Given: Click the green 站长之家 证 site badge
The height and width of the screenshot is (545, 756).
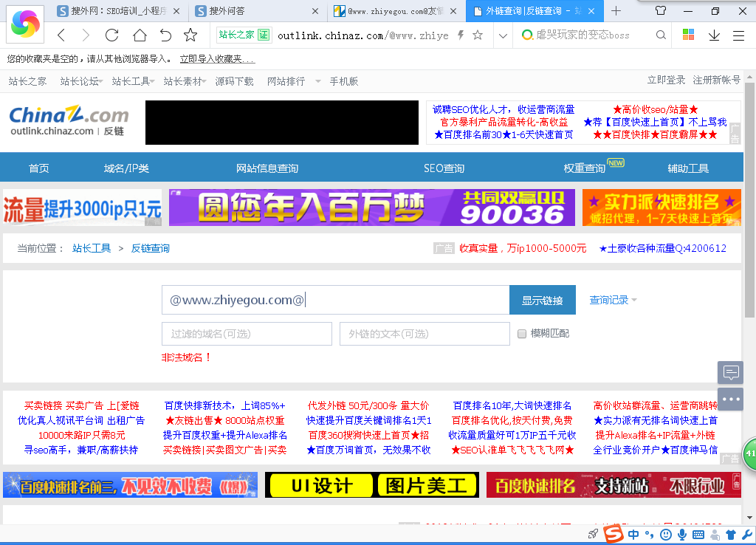Looking at the screenshot, I should point(244,35).
